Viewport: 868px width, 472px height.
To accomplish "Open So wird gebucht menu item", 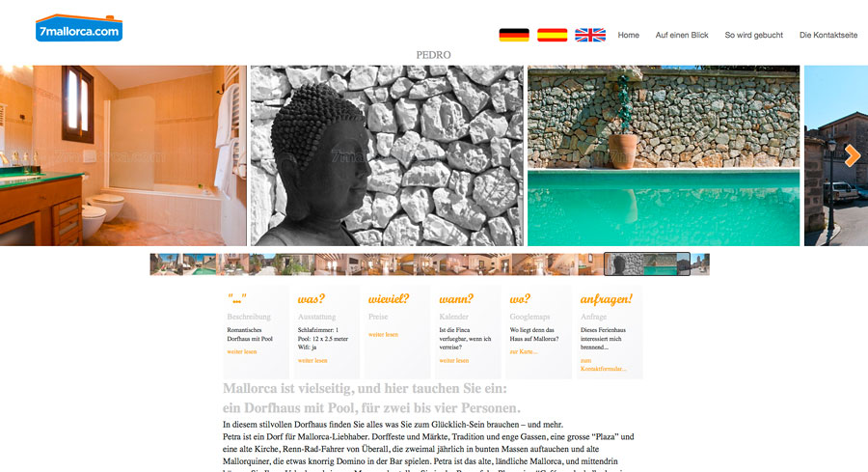I will [754, 35].
